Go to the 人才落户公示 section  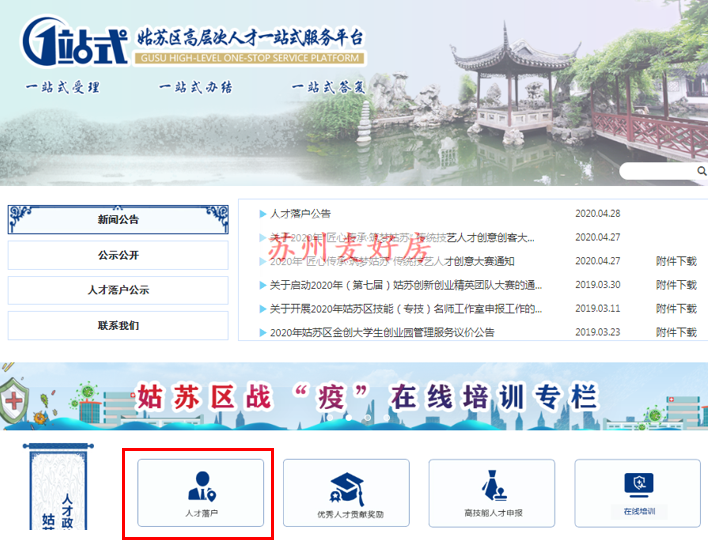coord(118,290)
